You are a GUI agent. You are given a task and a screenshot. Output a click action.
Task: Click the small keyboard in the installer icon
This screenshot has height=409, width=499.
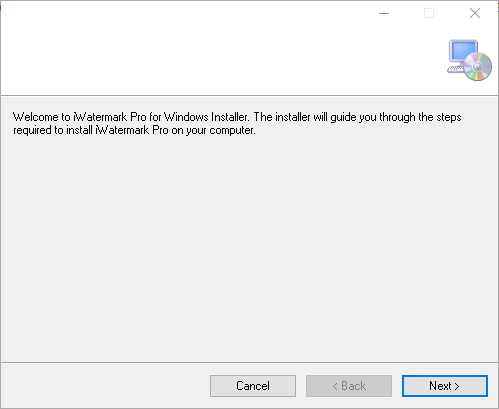[x=455, y=69]
